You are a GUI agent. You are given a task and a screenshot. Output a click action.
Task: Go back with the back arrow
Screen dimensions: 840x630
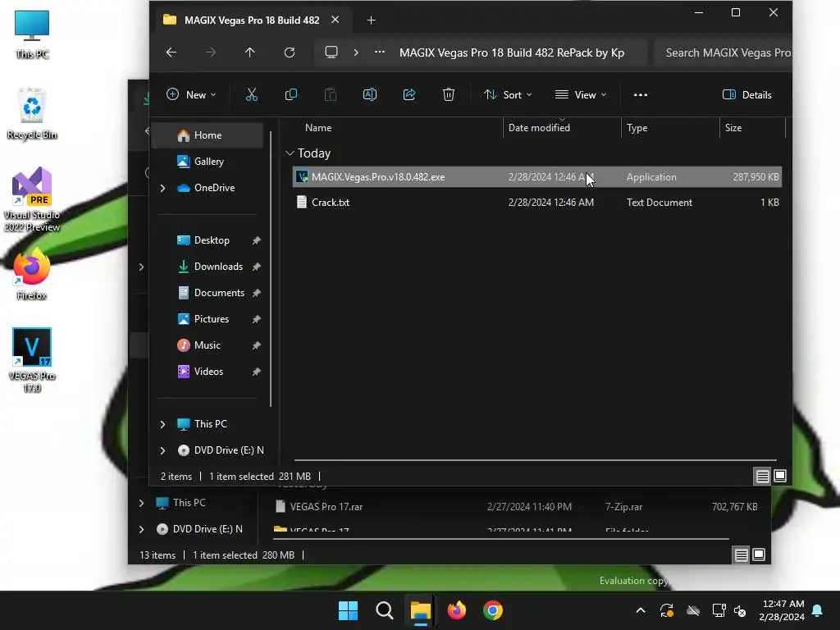click(171, 52)
